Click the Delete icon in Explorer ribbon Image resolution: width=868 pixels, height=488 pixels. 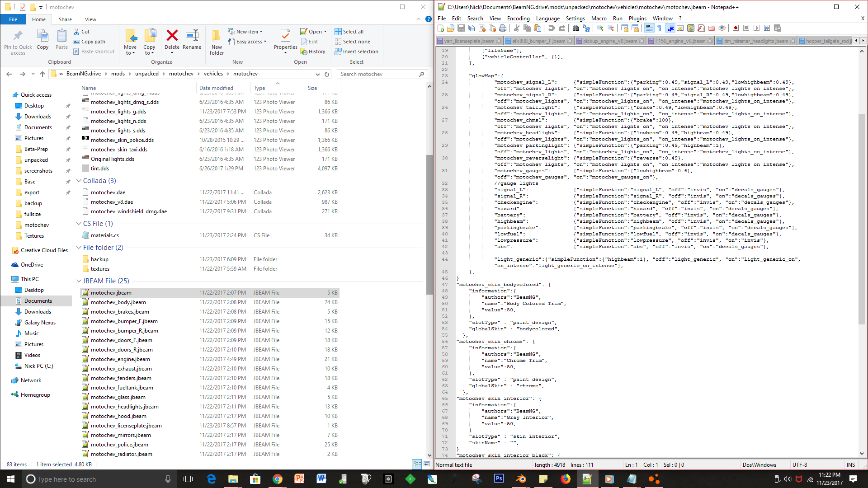172,39
